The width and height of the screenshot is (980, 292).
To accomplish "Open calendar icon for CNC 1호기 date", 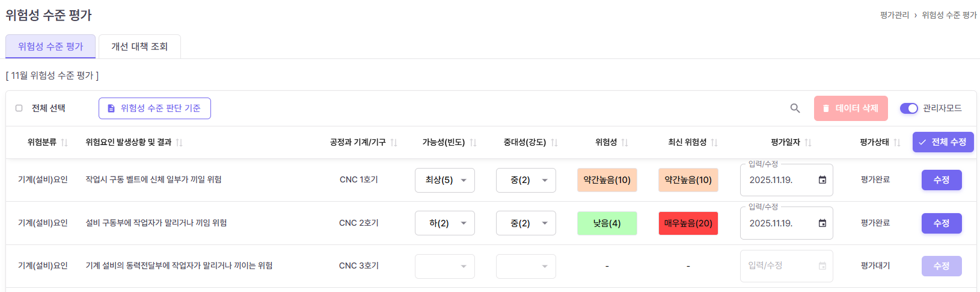I will click(822, 180).
